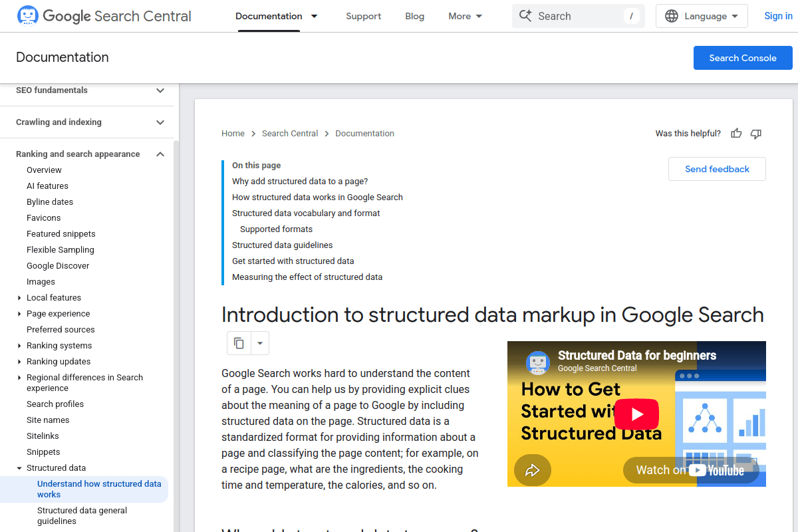Open Google Discover in the sidebar
This screenshot has width=798, height=532.
pyautogui.click(x=58, y=266)
